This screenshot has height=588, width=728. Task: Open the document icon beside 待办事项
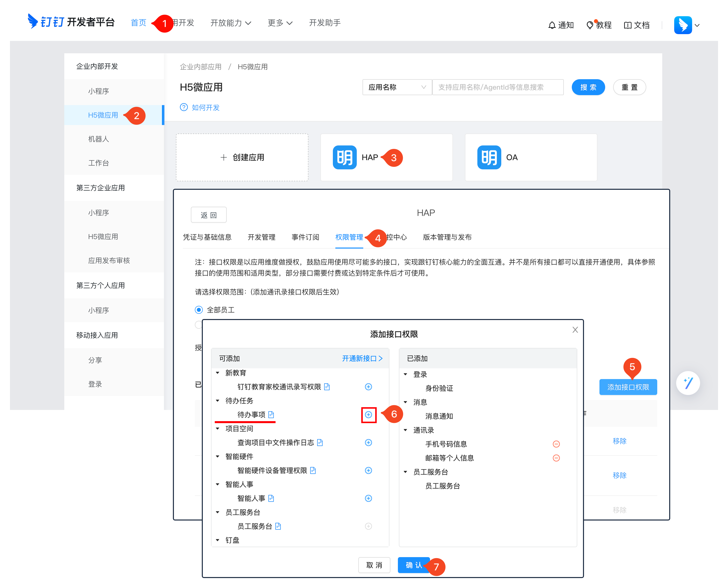click(271, 415)
